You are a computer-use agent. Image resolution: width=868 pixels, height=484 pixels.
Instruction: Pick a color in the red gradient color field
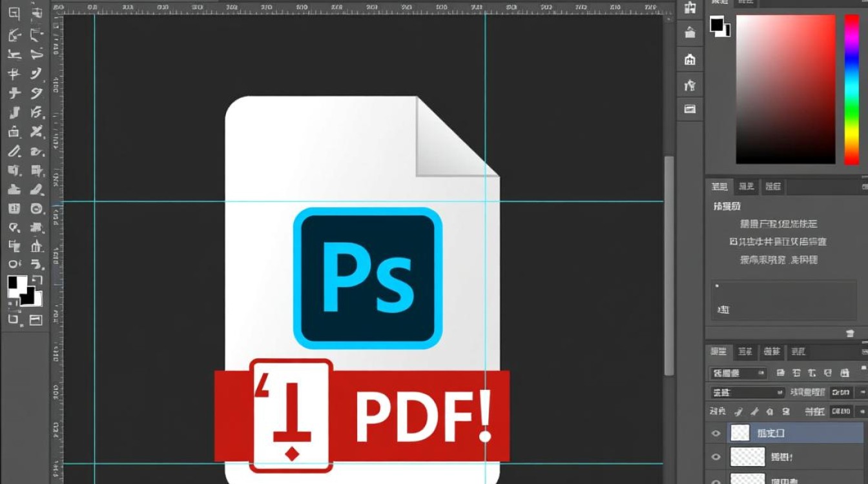pos(785,89)
